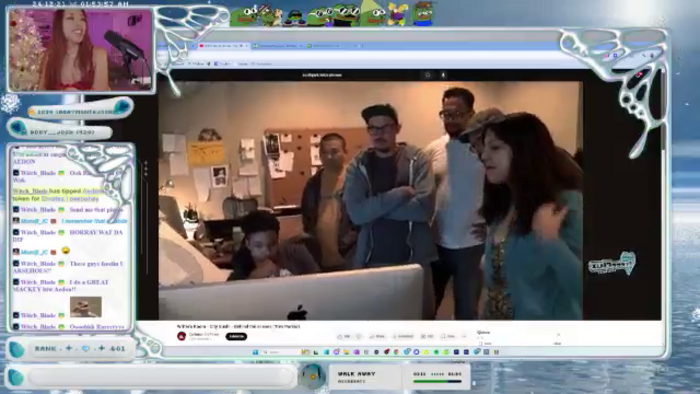The image size is (700, 394).
Task: Switch to the first YouTube browser tab
Action: click(x=222, y=46)
